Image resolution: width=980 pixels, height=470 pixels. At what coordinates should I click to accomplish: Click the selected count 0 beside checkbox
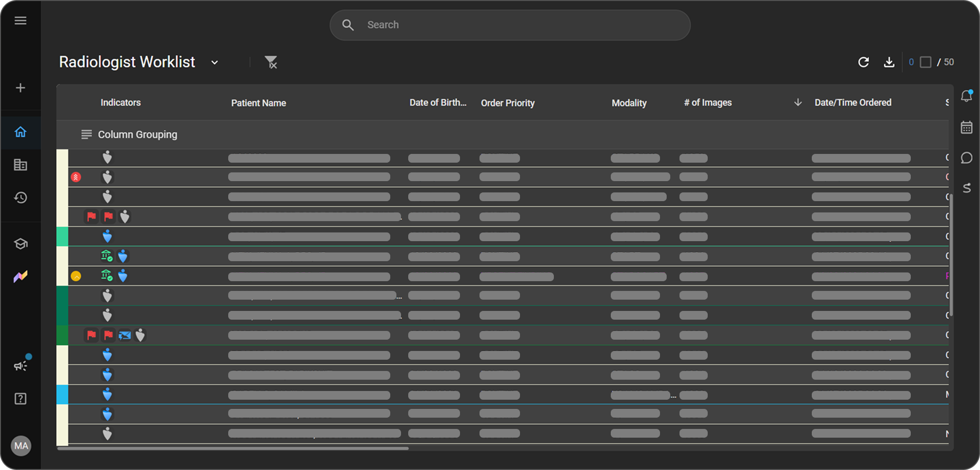pyautogui.click(x=911, y=62)
